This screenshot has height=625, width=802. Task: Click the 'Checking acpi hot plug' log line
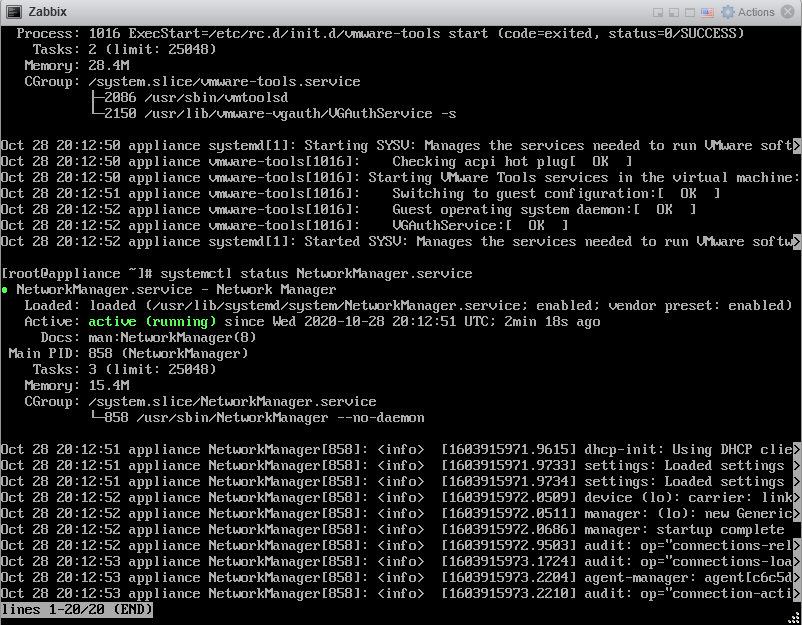click(317, 162)
